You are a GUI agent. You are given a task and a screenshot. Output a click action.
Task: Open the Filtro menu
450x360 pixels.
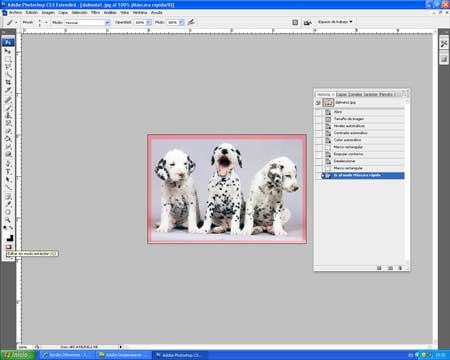(x=95, y=12)
